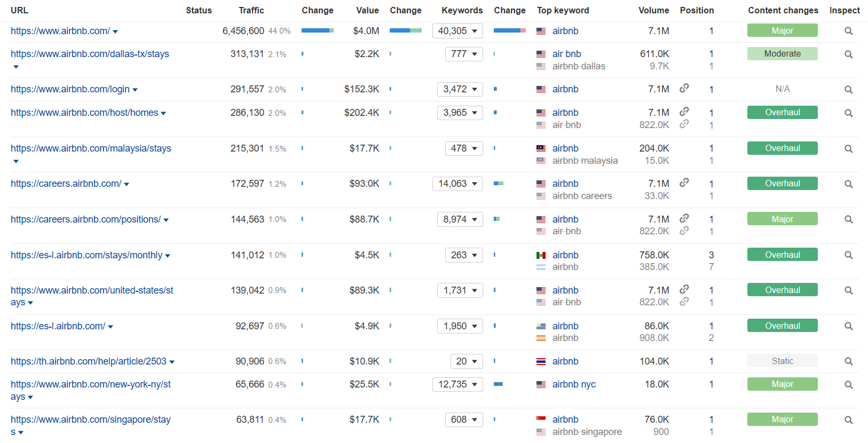Sort by Volume column header
Image resolution: width=868 pixels, height=443 pixels.
[x=654, y=10]
